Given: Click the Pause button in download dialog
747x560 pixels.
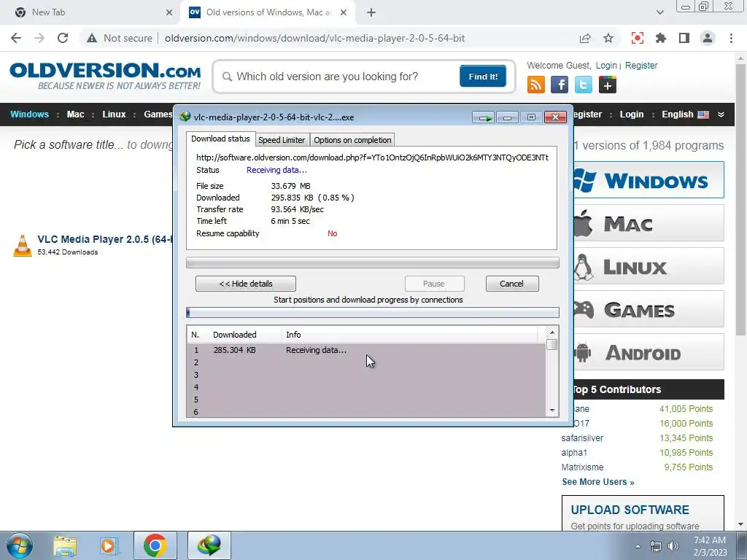Looking at the screenshot, I should (434, 284).
